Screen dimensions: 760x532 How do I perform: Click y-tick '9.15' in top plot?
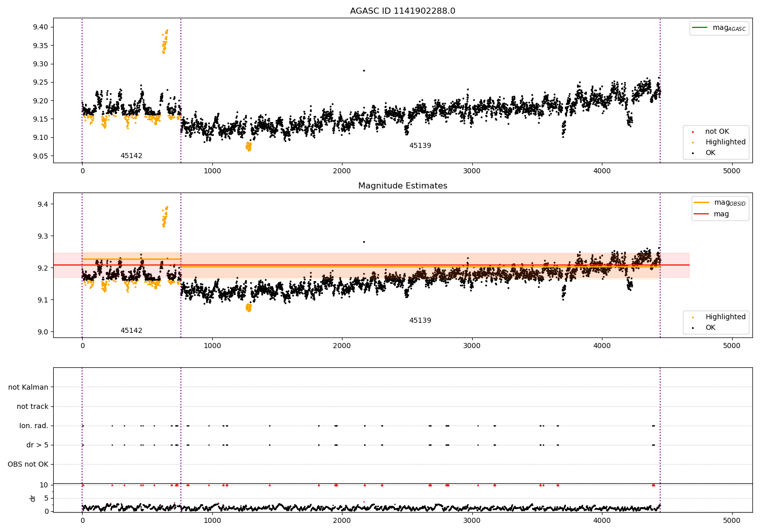point(40,120)
